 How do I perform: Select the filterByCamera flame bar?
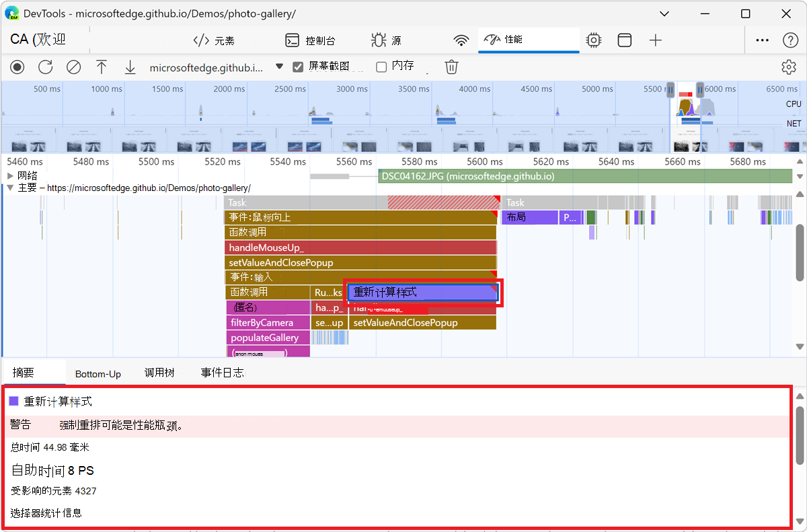(x=268, y=323)
